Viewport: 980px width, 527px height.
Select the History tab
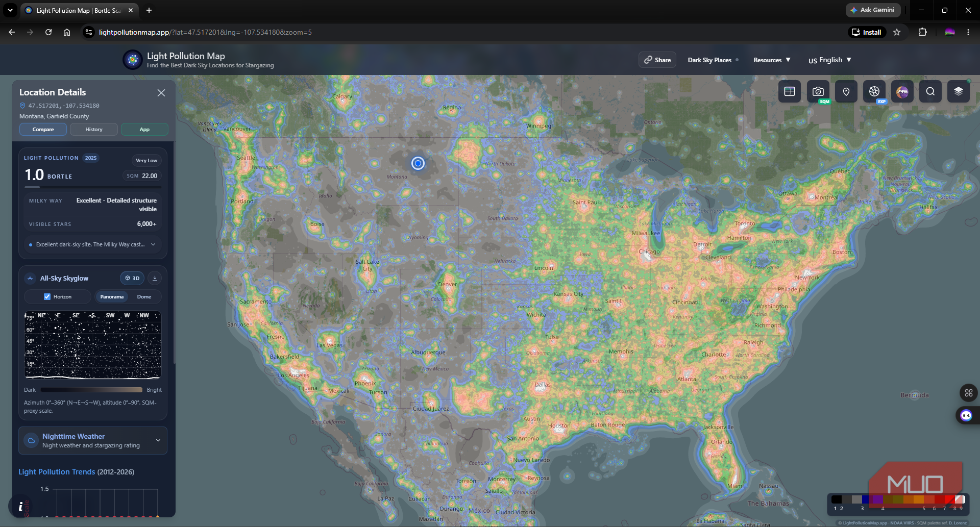pos(94,130)
